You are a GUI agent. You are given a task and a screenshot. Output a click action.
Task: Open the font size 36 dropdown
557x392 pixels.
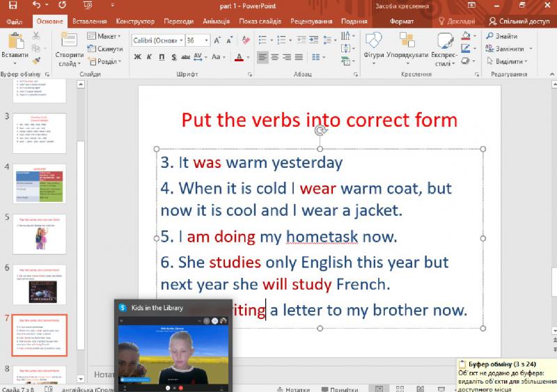206,40
